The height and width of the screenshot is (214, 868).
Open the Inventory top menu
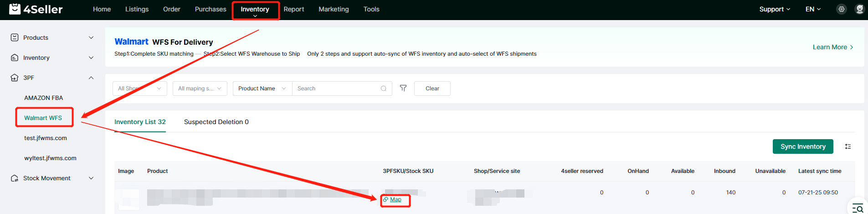coord(255,10)
